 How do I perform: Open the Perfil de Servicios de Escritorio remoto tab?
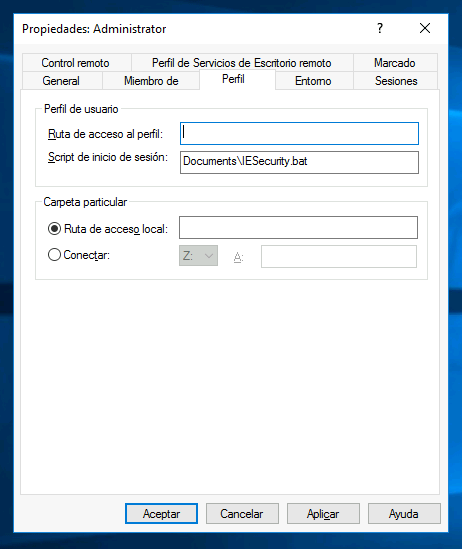[242, 63]
